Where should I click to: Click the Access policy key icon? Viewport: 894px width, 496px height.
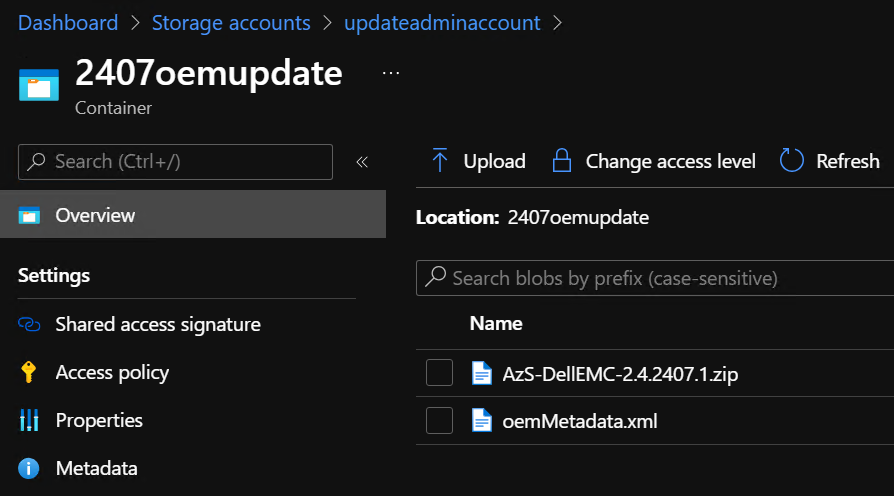[x=29, y=373]
